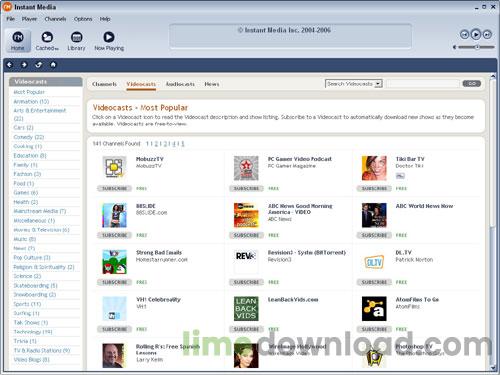The width and height of the screenshot is (500, 375).
Task: Open the Tiki Bar TV thumbnail
Action: (x=374, y=168)
